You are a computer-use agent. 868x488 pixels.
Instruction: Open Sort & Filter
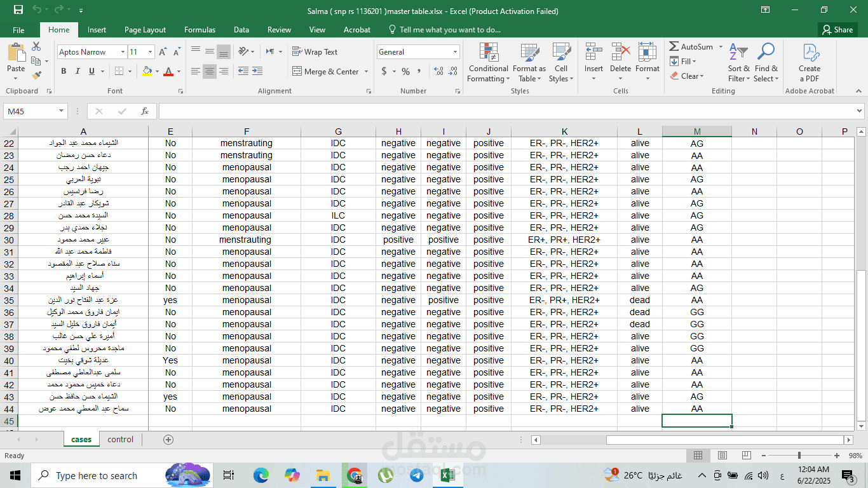[738, 63]
